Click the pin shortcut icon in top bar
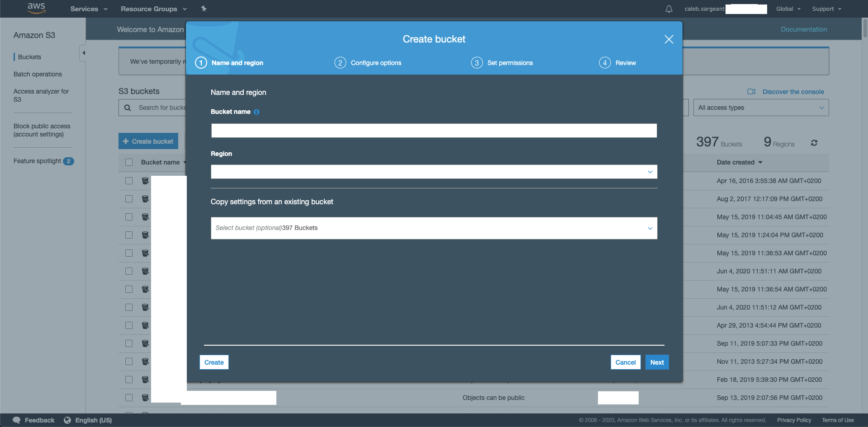 (x=204, y=9)
